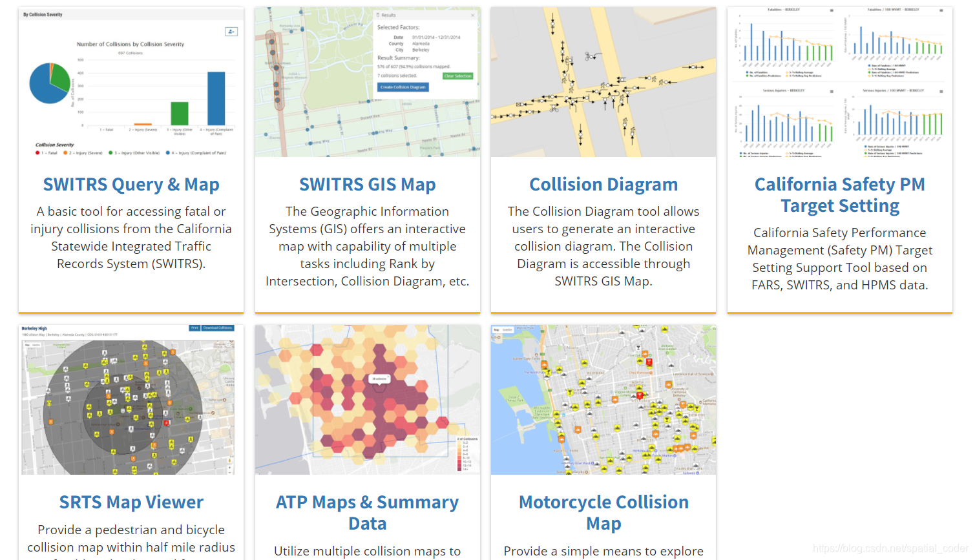
Task: Click the map popup on ATP hexagon preview
Action: [x=380, y=380]
